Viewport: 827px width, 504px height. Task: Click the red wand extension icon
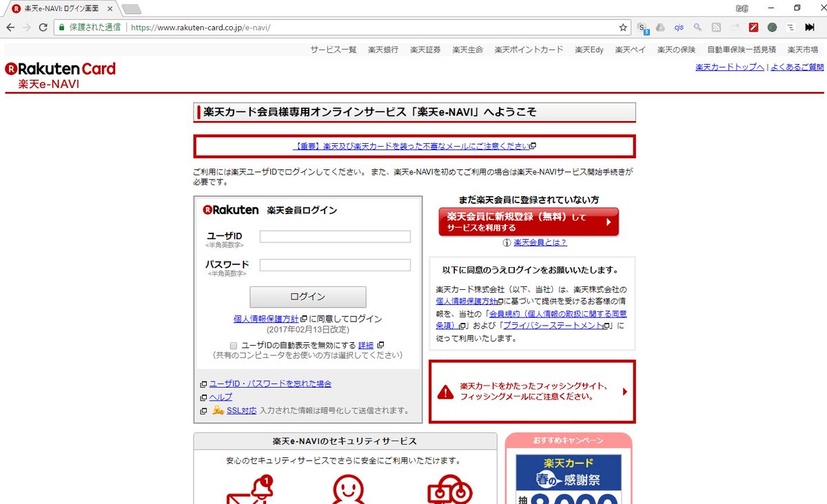coord(753,28)
